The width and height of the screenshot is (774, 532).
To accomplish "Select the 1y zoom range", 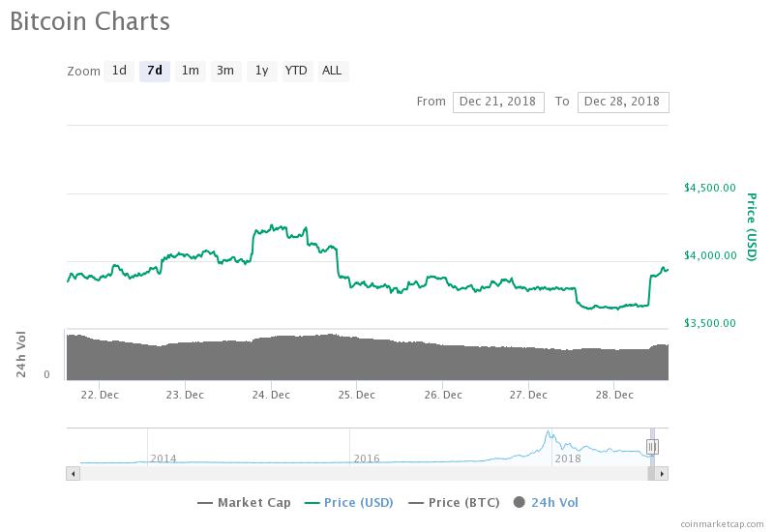I will (x=261, y=71).
